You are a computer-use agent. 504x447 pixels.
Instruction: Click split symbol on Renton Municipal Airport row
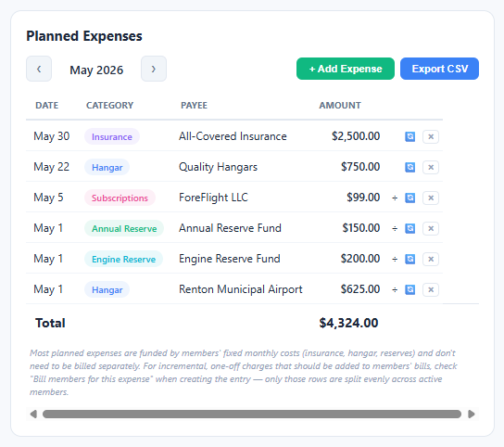[395, 289]
